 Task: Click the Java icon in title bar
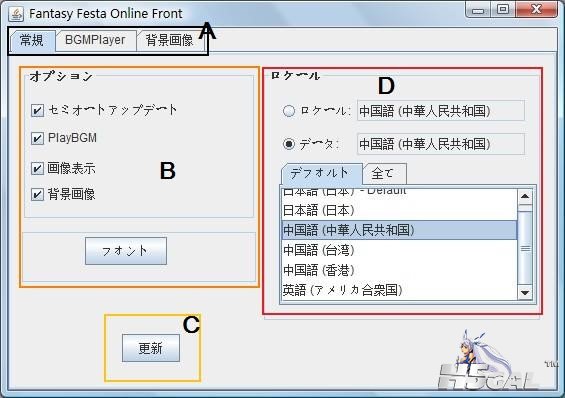[x=16, y=14]
